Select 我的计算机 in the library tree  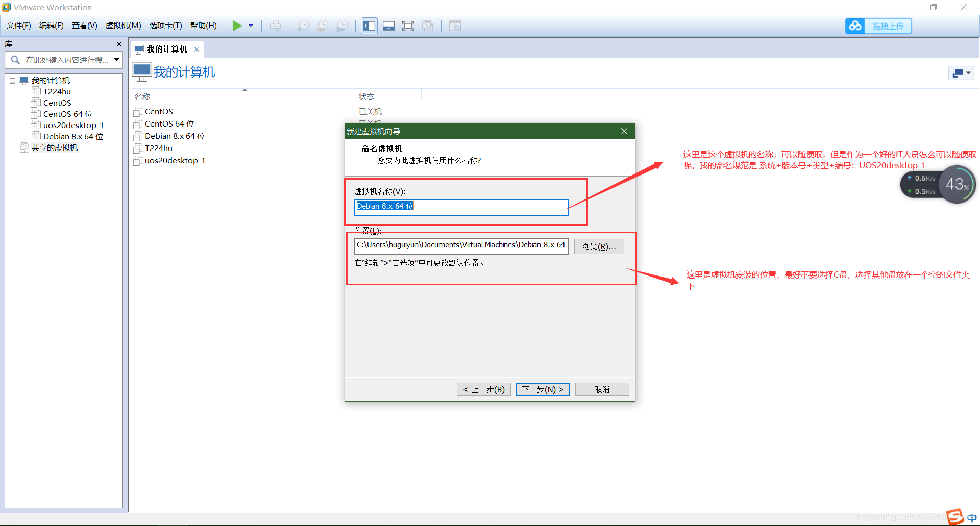pos(51,81)
